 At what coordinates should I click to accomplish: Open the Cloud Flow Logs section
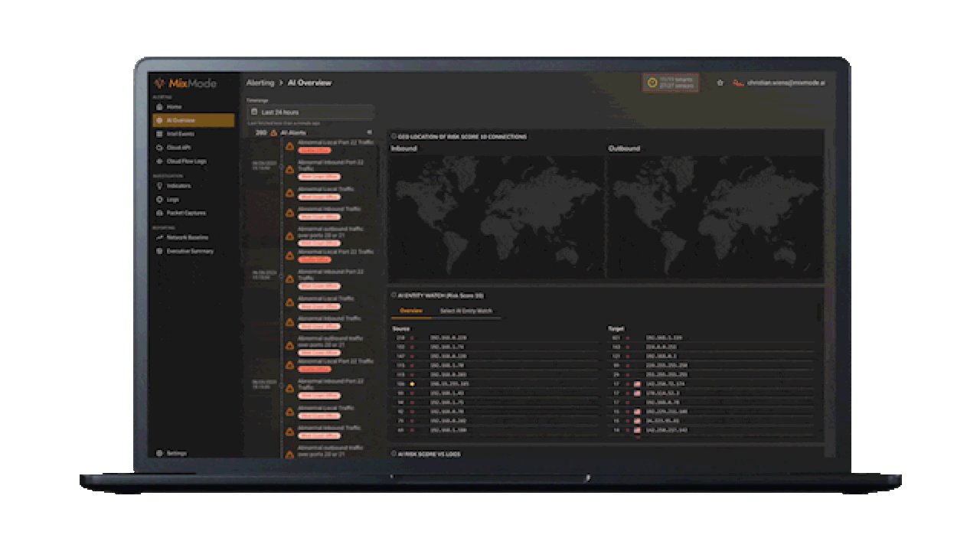pyautogui.click(x=186, y=161)
